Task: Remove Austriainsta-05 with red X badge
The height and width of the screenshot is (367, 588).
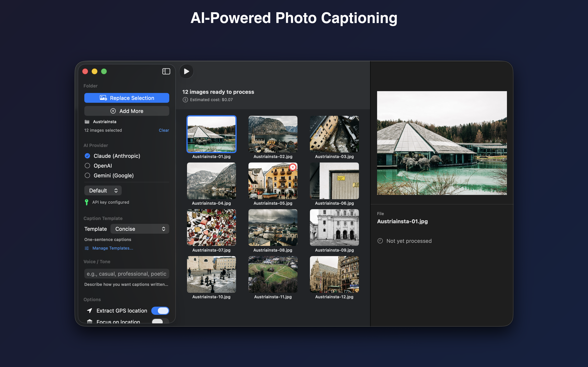Action: point(293,167)
